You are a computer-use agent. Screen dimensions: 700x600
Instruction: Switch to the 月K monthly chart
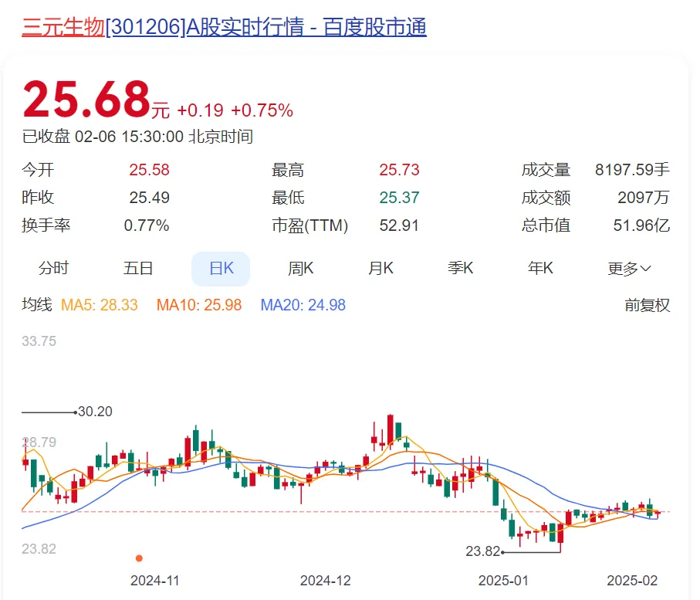click(x=380, y=268)
